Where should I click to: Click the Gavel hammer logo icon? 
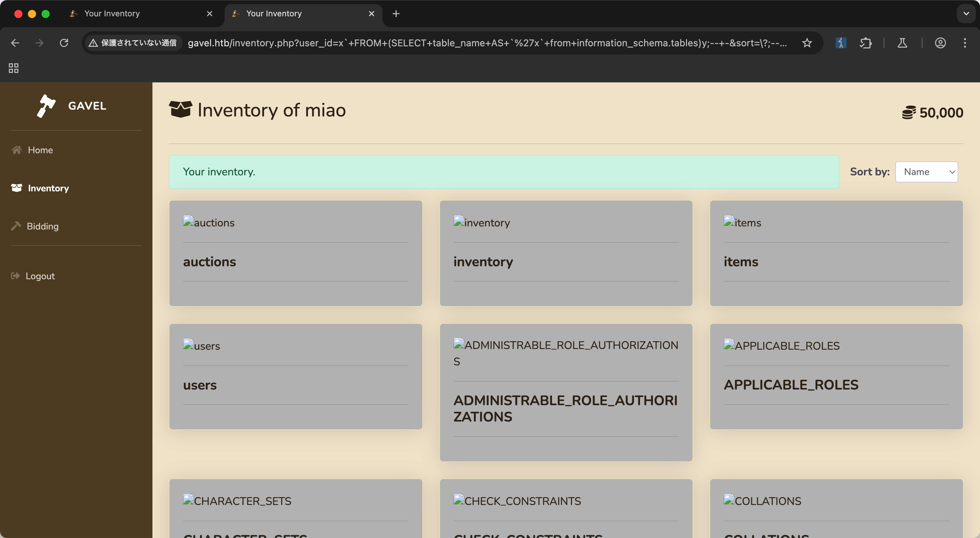click(x=46, y=106)
